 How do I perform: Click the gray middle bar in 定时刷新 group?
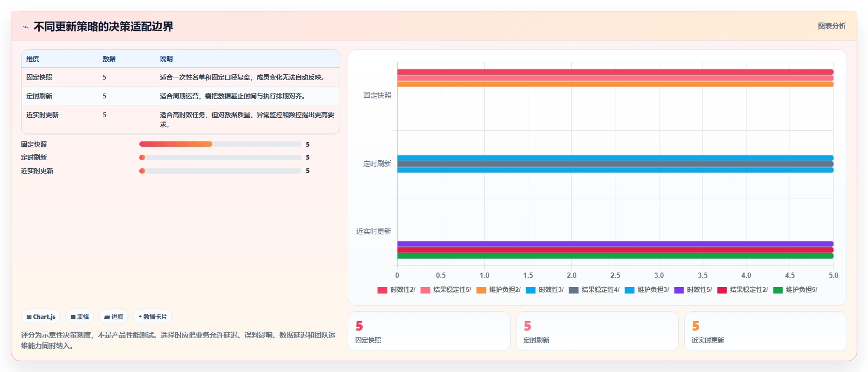615,164
